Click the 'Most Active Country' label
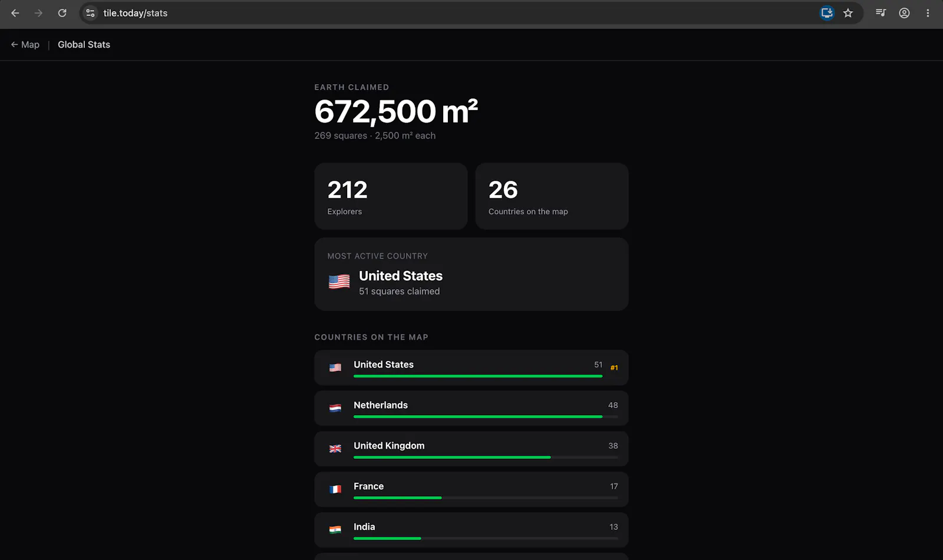 377,256
